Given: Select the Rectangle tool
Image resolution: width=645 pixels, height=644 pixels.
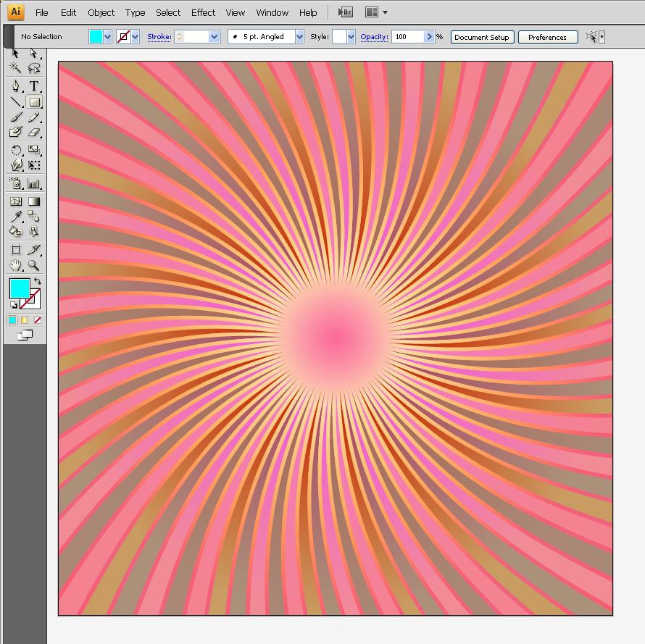Looking at the screenshot, I should tap(34, 101).
